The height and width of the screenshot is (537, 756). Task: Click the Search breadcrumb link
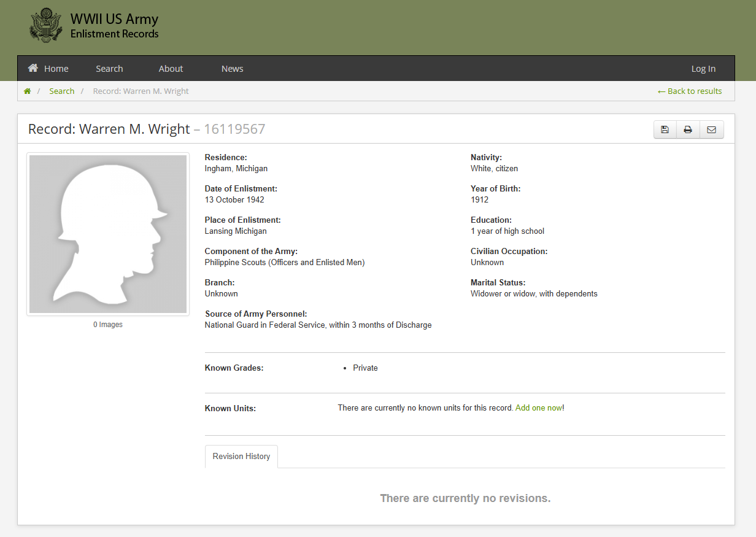pyautogui.click(x=61, y=91)
